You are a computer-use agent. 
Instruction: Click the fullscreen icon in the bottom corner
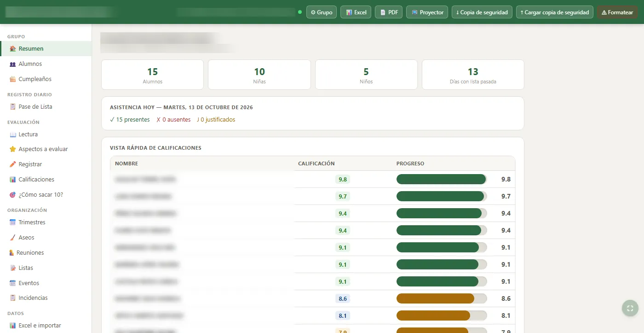coord(630,308)
